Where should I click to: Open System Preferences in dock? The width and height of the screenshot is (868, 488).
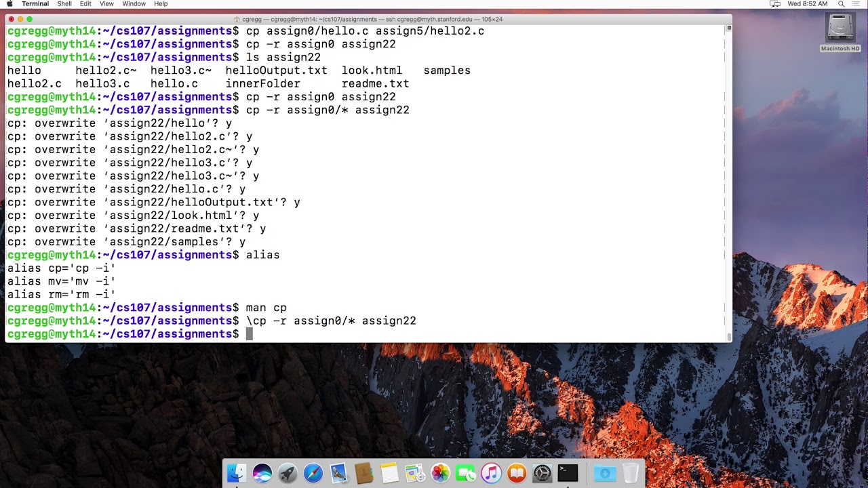coord(542,473)
